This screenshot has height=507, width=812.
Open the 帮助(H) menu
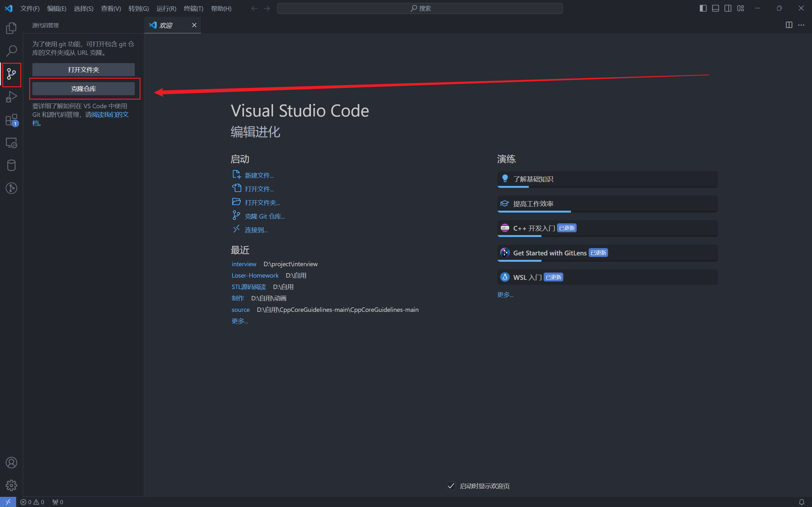pos(221,8)
